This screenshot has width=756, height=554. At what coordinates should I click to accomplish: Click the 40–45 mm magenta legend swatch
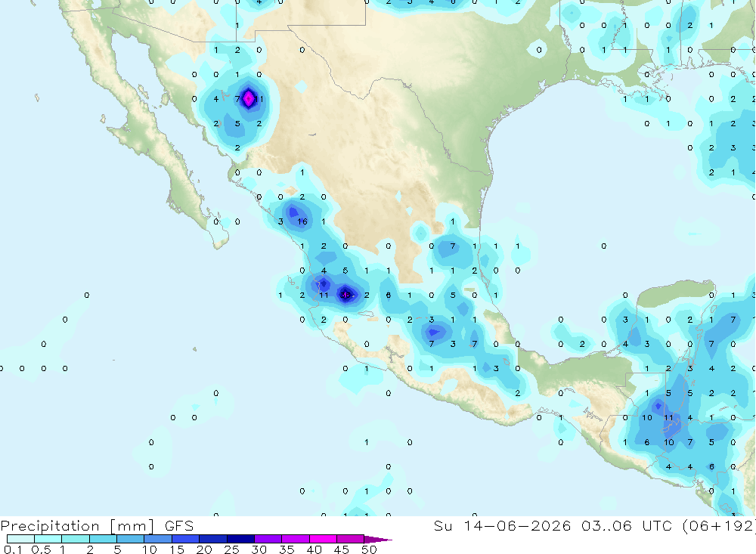click(323, 539)
